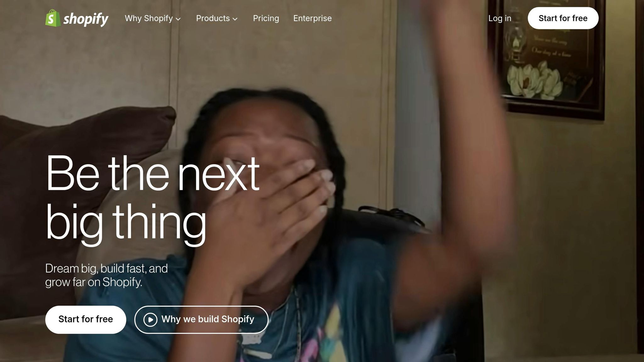Click the play icon in Why we build Shopify
644x362 pixels.
[x=150, y=320]
